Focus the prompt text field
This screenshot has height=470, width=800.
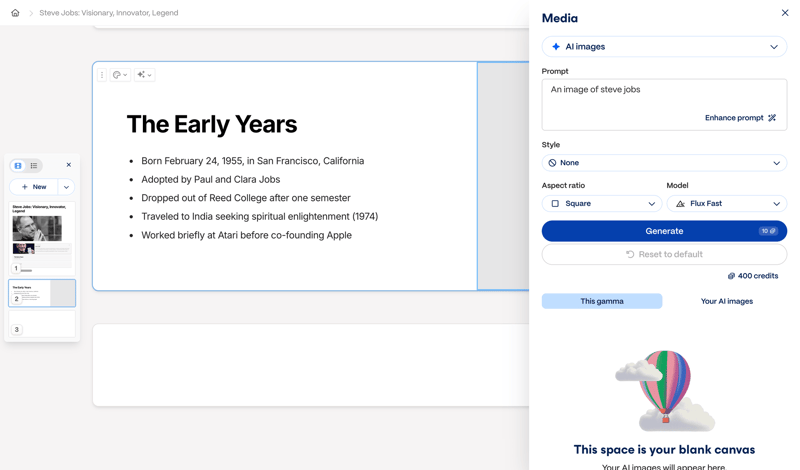click(664, 104)
